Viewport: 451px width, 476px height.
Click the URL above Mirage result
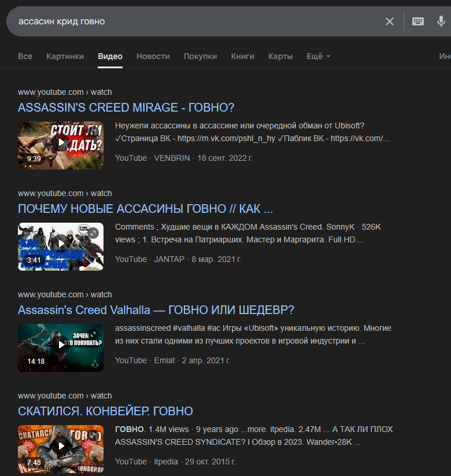65,92
